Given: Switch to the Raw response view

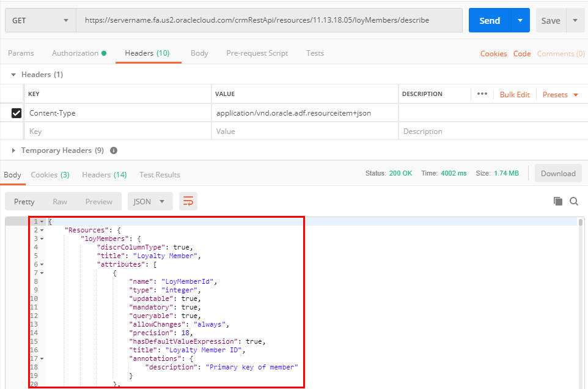Looking at the screenshot, I should (x=60, y=201).
